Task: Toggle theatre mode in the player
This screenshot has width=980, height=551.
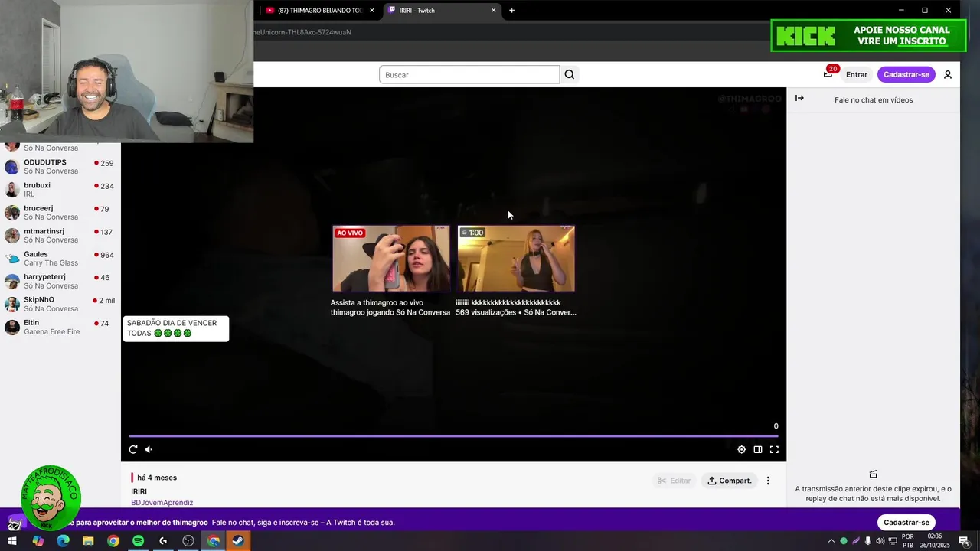Action: coord(757,449)
